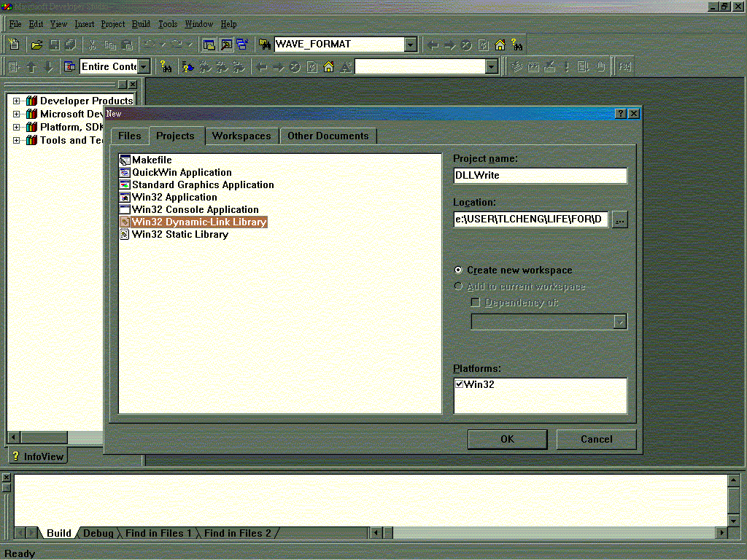Click the Paste clipboard icon

(127, 44)
